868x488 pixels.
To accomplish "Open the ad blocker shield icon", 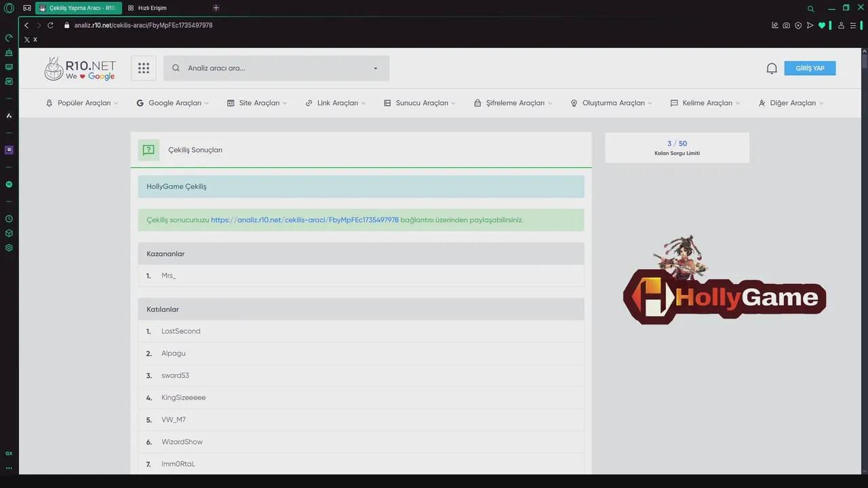I will (x=798, y=25).
